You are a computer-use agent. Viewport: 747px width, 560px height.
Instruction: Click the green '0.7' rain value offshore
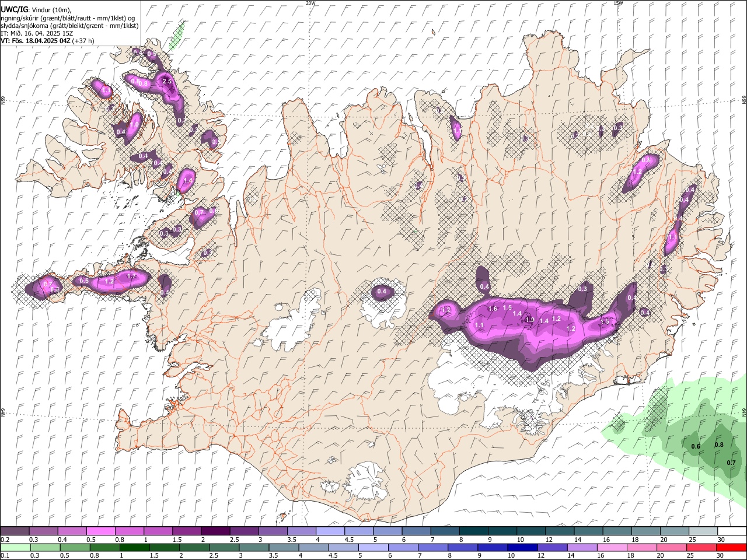point(731,463)
